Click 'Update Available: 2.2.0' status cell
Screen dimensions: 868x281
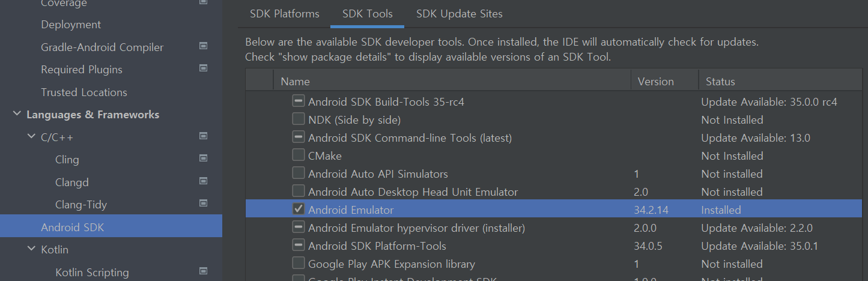click(x=757, y=228)
